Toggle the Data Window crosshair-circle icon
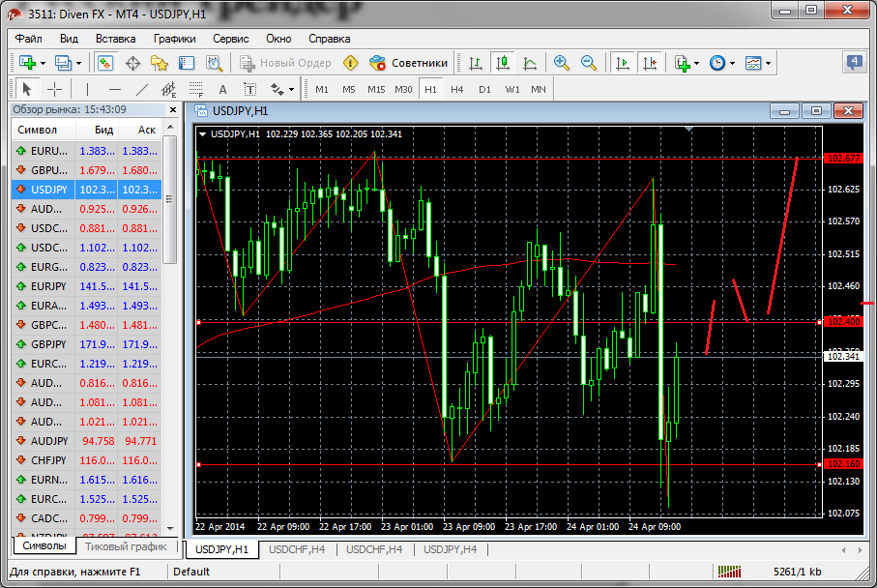The height and width of the screenshot is (588, 877). click(132, 63)
